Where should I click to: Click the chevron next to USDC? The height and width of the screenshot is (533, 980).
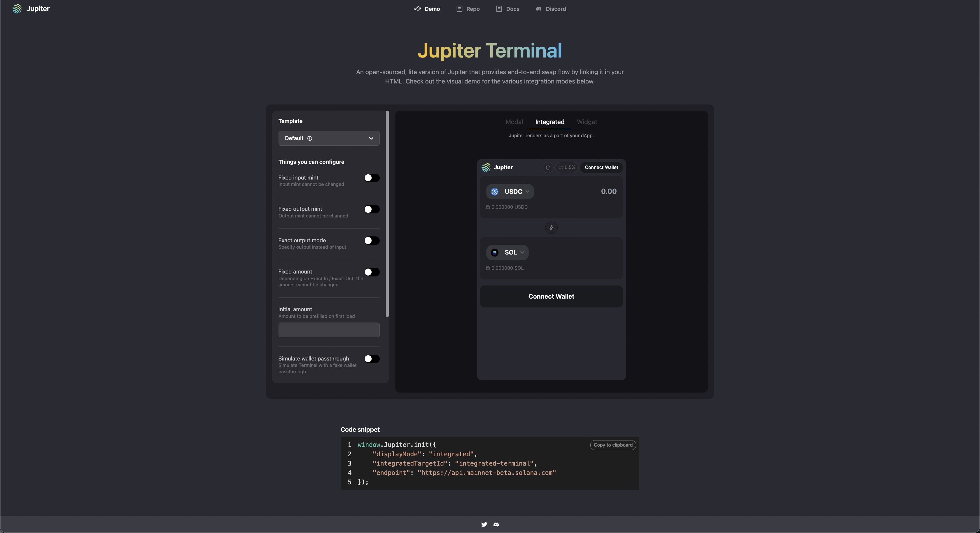click(x=527, y=191)
